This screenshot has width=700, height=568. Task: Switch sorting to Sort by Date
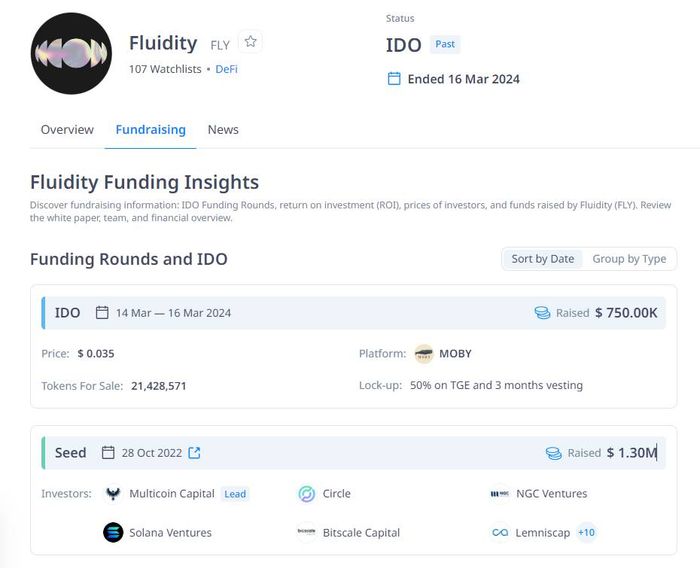[x=542, y=259]
